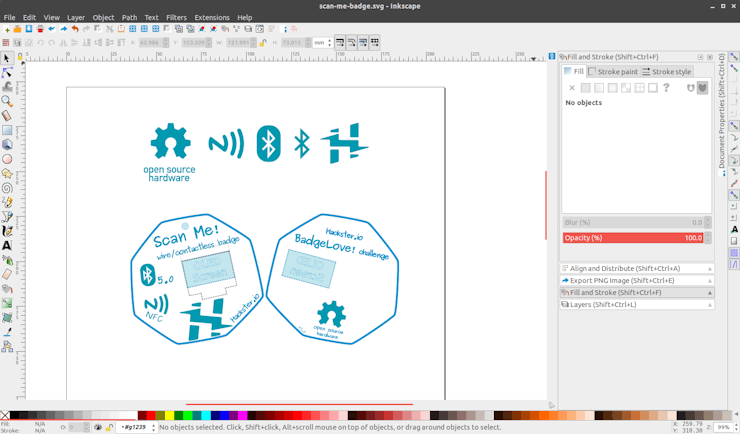
Task: Select the Connector diagram tool
Action: 7,347
